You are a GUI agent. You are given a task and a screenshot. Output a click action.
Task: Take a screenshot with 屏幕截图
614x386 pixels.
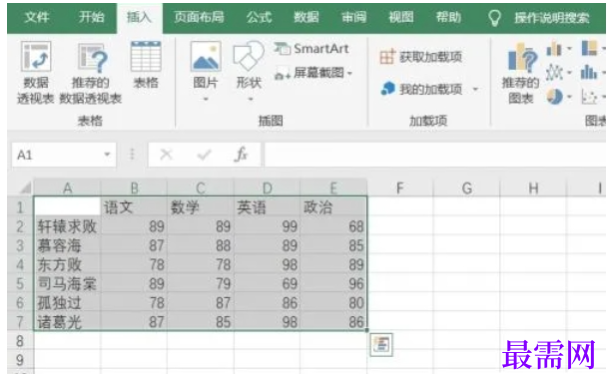(313, 73)
